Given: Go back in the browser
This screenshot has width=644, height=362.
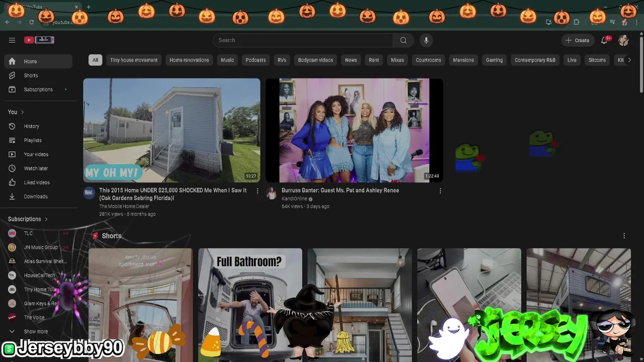Looking at the screenshot, I should pyautogui.click(x=7, y=22).
